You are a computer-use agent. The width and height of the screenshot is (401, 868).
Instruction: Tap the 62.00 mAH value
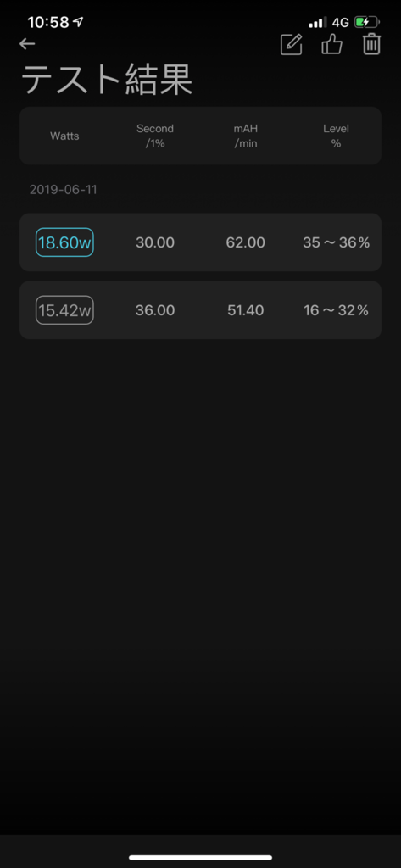pyautogui.click(x=245, y=242)
